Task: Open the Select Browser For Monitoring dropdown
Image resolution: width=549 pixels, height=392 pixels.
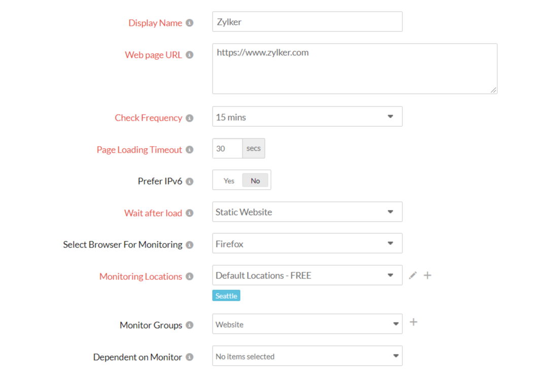Action: pos(307,243)
